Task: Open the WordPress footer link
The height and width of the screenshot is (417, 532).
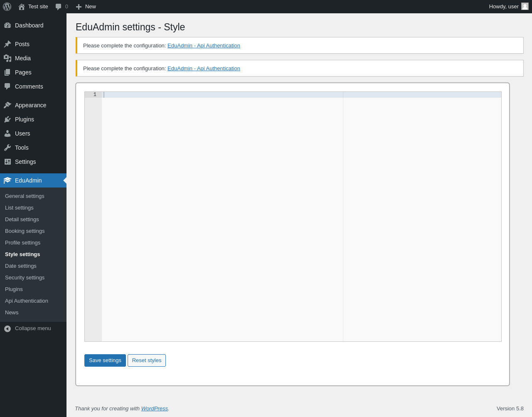Action: pos(154,409)
